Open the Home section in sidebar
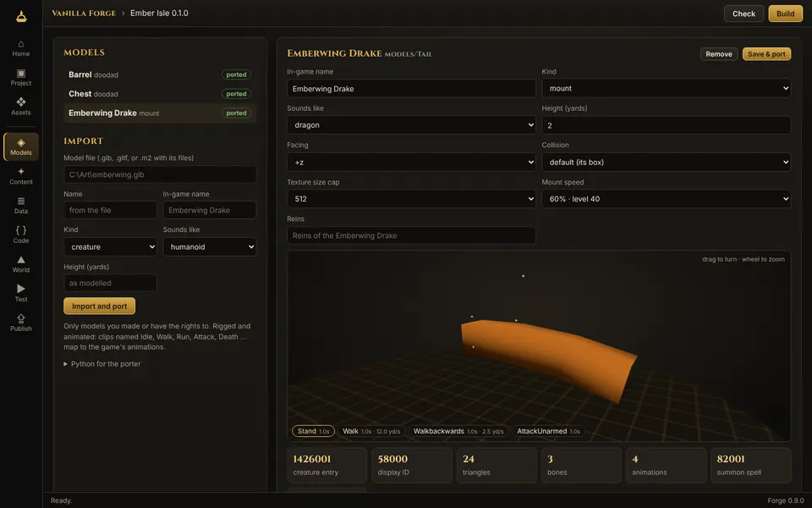Image resolution: width=812 pixels, height=508 pixels. [x=20, y=48]
